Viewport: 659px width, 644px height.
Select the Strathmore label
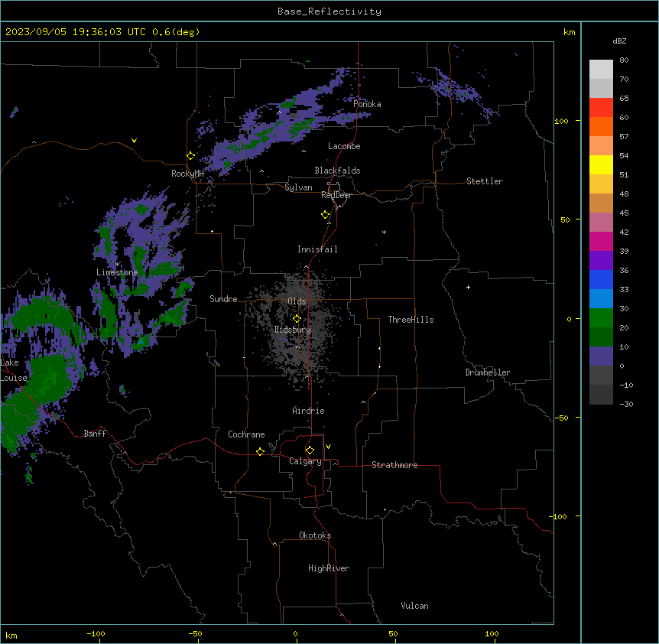(x=394, y=465)
